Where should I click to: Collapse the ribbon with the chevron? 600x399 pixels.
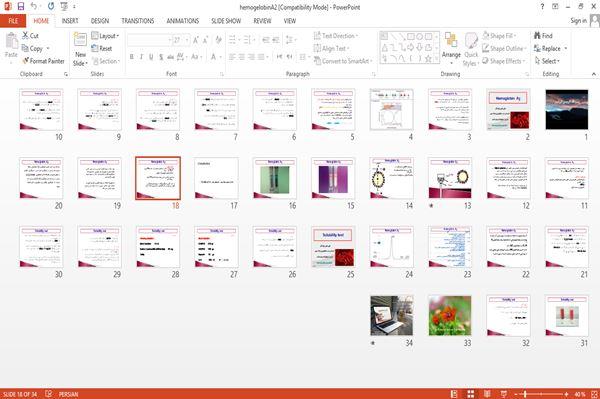(594, 74)
